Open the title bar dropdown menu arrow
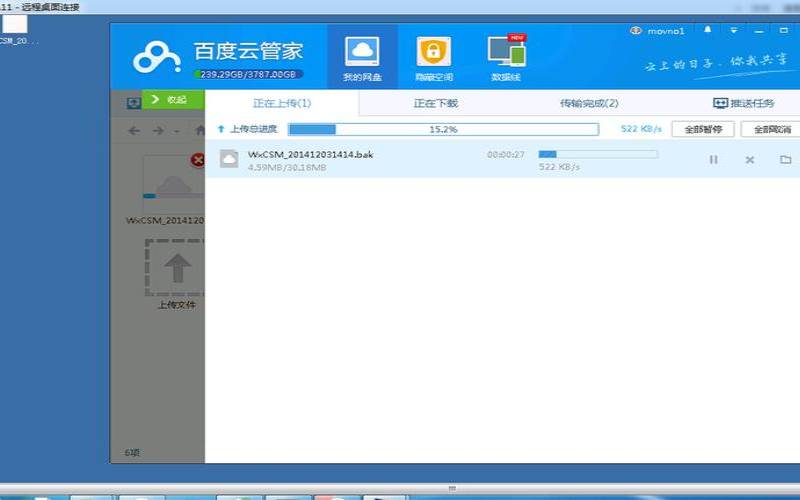Image resolution: width=800 pixels, height=500 pixels. point(734,31)
